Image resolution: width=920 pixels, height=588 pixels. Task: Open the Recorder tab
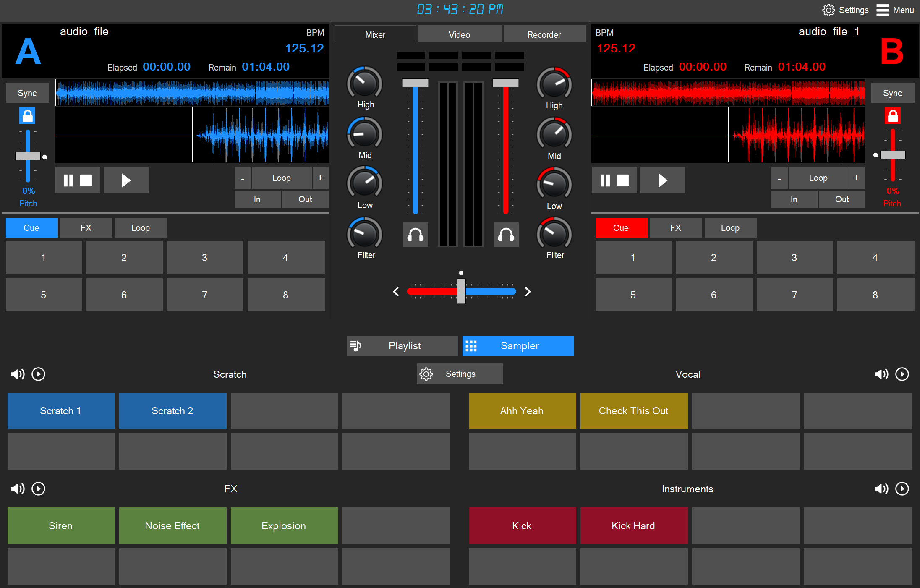(544, 34)
